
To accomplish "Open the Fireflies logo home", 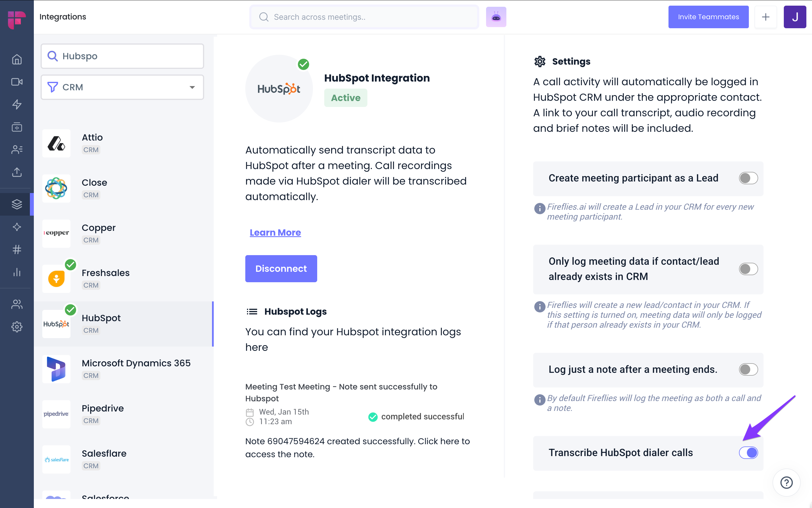I will point(17,19).
